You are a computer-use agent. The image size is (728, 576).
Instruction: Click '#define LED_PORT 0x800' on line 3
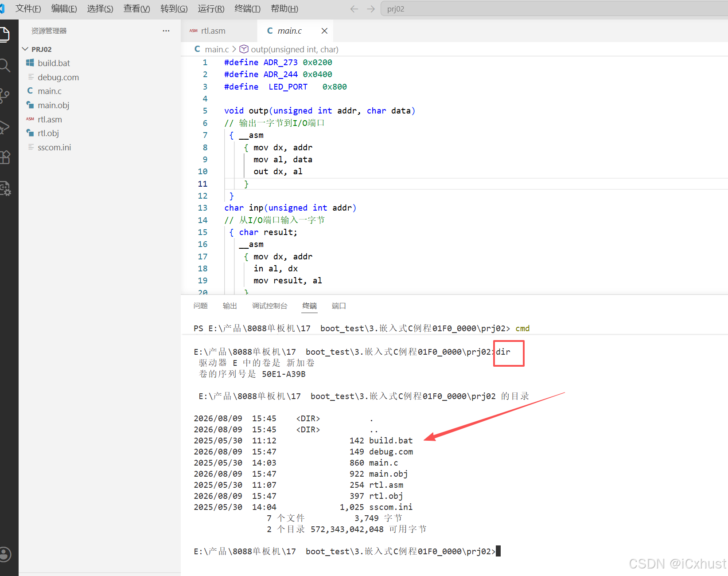(285, 87)
